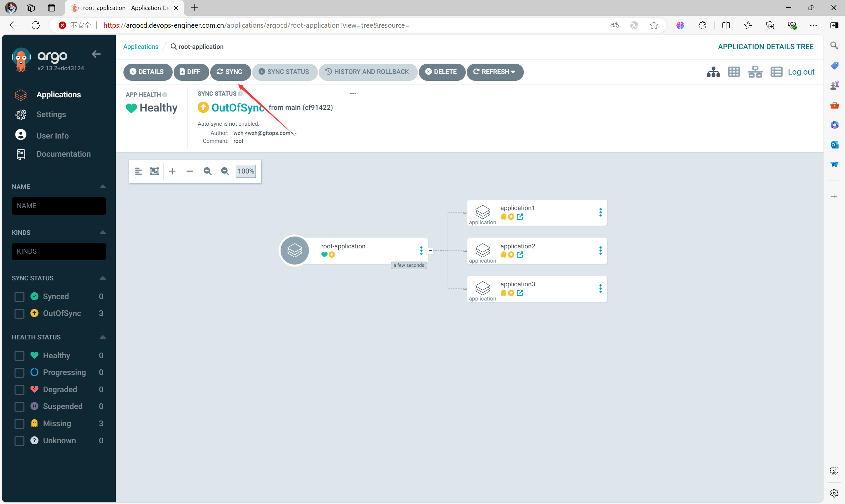Screen dimensions: 845x504
Task: Toggle the Synced filter checkbox
Action: click(x=19, y=297)
